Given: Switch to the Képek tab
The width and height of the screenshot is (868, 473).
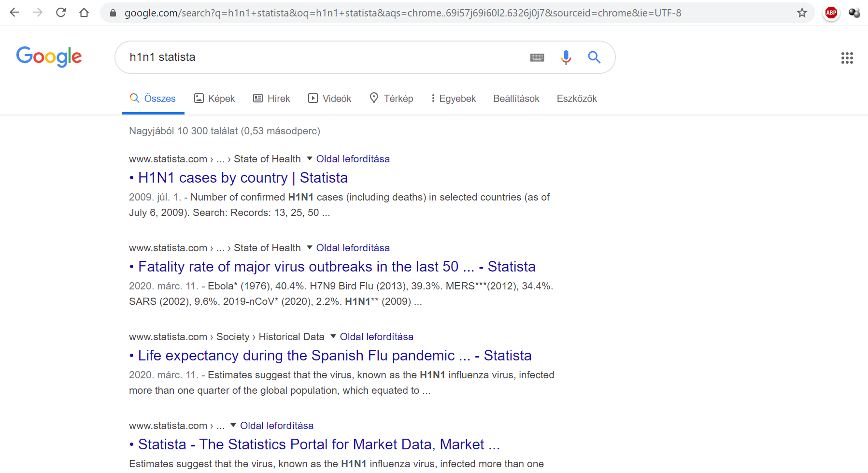Looking at the screenshot, I should pyautogui.click(x=214, y=99).
